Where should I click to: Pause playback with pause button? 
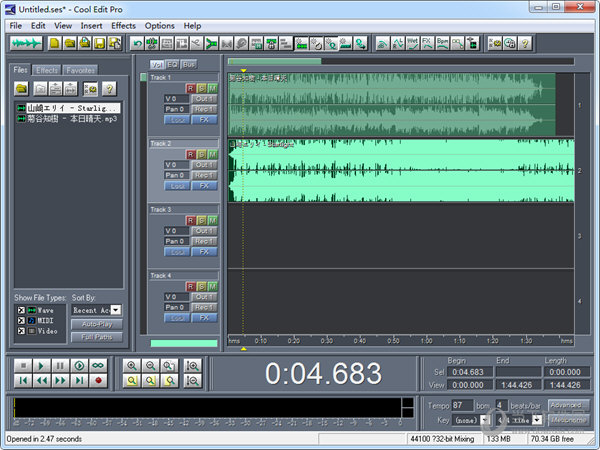(60, 366)
